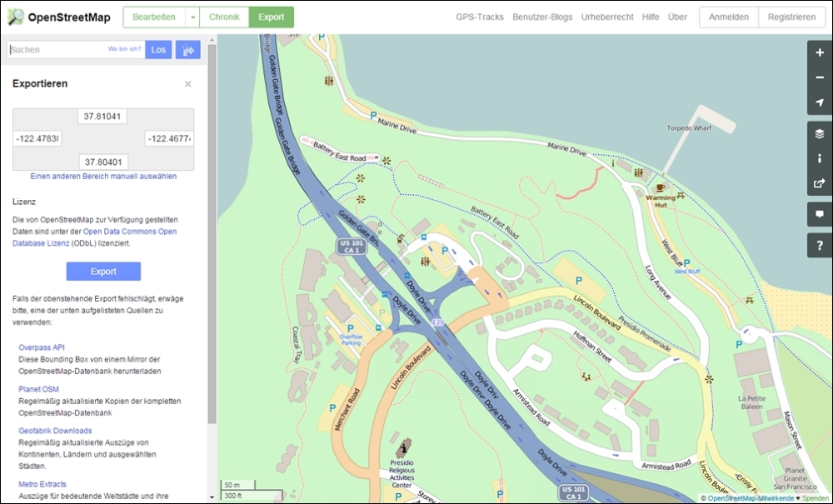Click 'Einen anderen Bereich manuell auswählen' link

click(103, 177)
